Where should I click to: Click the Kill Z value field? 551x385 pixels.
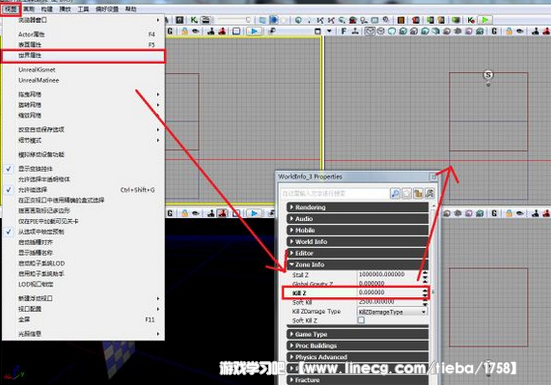389,293
